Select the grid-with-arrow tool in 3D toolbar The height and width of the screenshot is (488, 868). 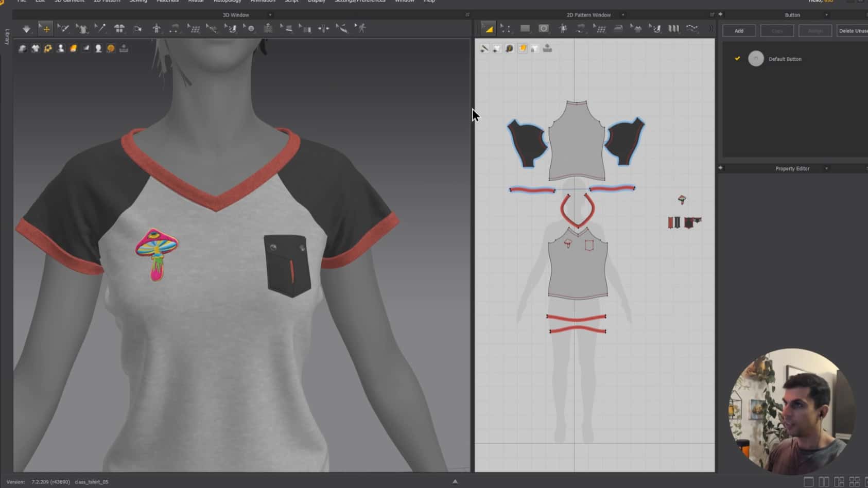(194, 29)
